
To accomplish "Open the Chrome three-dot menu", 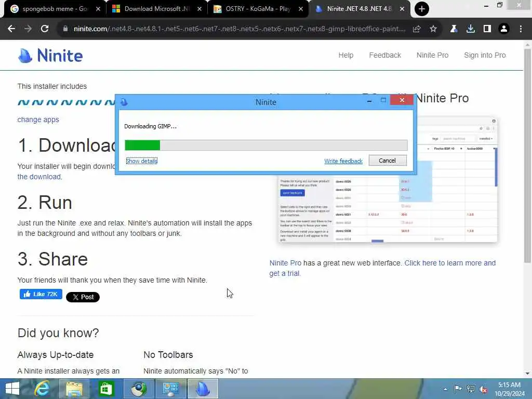I will click(x=521, y=29).
